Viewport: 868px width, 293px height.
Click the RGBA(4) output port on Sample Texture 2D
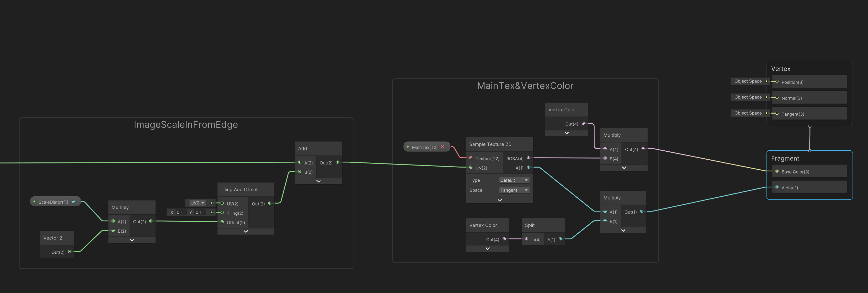528,158
